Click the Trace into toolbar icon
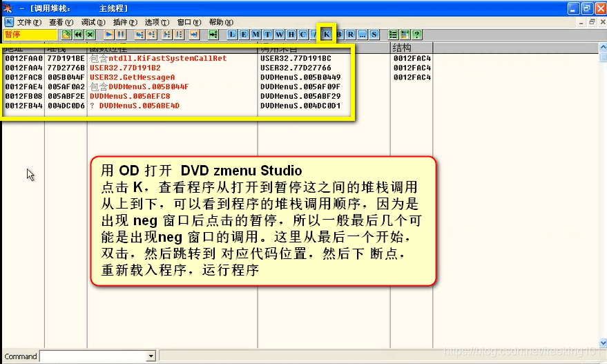The width and height of the screenshot is (607, 364). coord(167,35)
